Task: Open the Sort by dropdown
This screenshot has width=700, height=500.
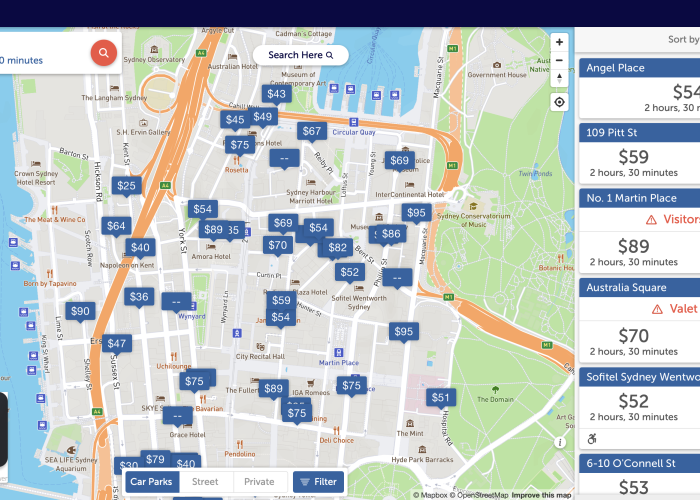Action: pyautogui.click(x=683, y=40)
